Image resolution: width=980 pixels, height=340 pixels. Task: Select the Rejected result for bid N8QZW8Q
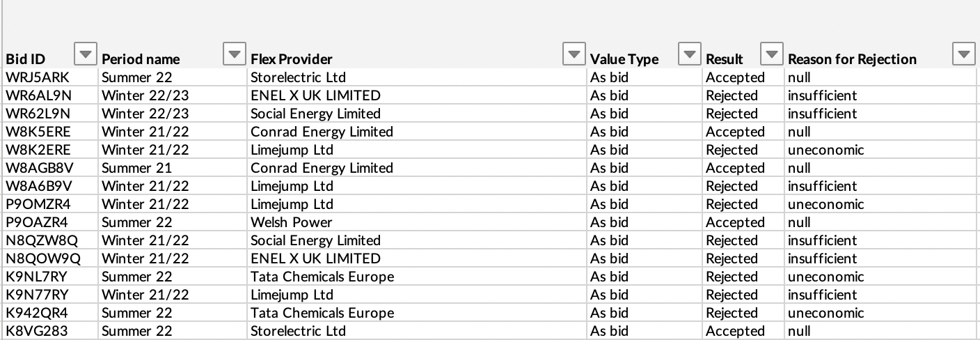point(732,240)
